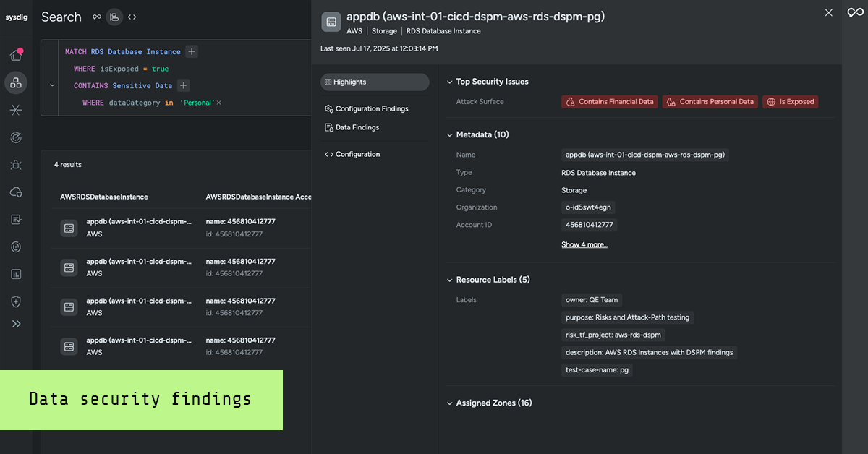Open the Threats bug icon in sidebar
This screenshot has width=868, height=454.
coord(16,165)
